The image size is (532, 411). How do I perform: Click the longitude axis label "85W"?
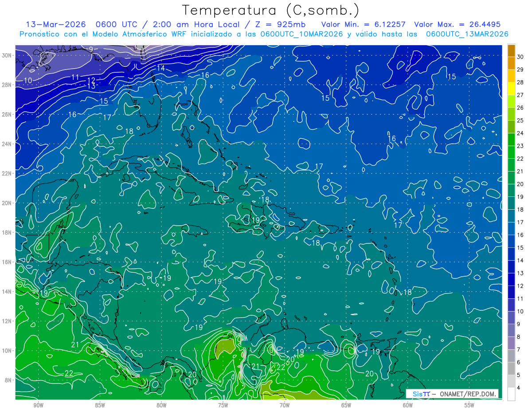tap(100, 405)
